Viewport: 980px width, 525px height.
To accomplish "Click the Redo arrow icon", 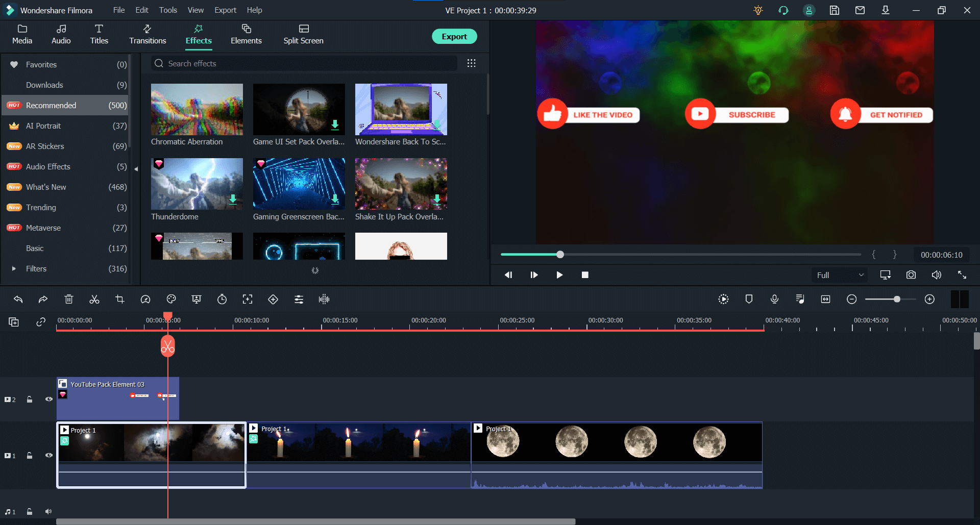I will tap(43, 299).
